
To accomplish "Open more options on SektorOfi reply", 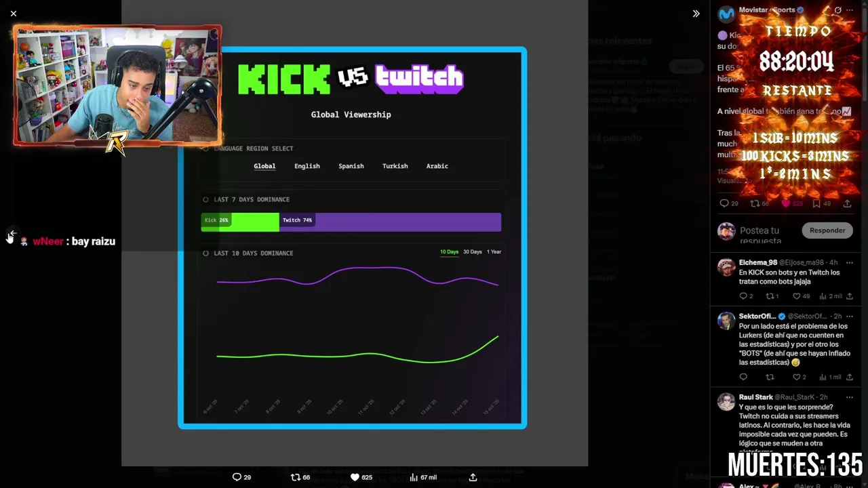I will click(850, 317).
